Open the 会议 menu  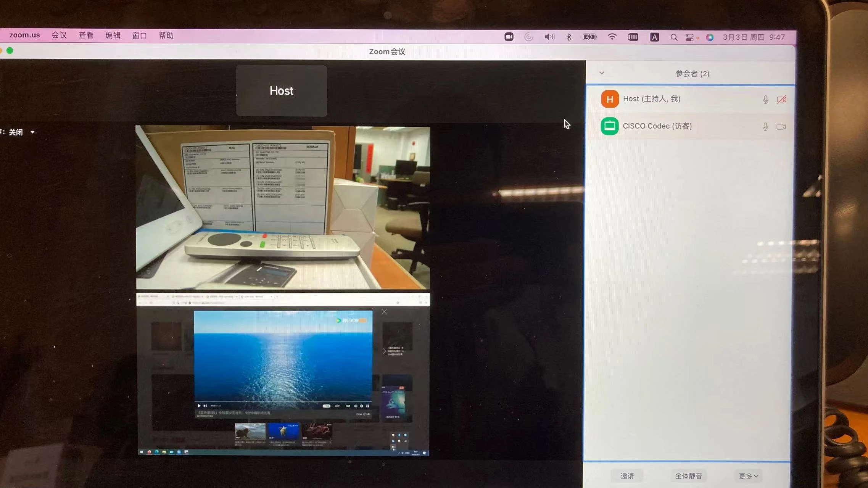[x=59, y=35]
